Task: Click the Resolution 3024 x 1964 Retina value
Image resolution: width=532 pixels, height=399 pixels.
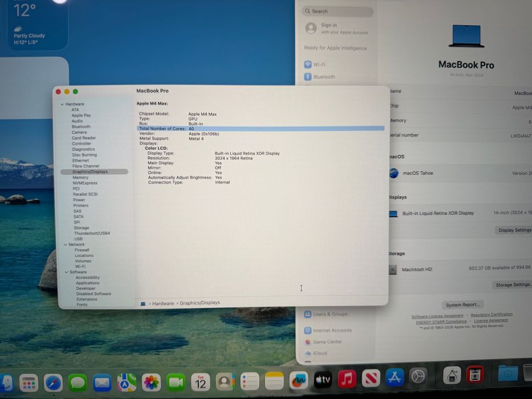Action: [x=233, y=158]
